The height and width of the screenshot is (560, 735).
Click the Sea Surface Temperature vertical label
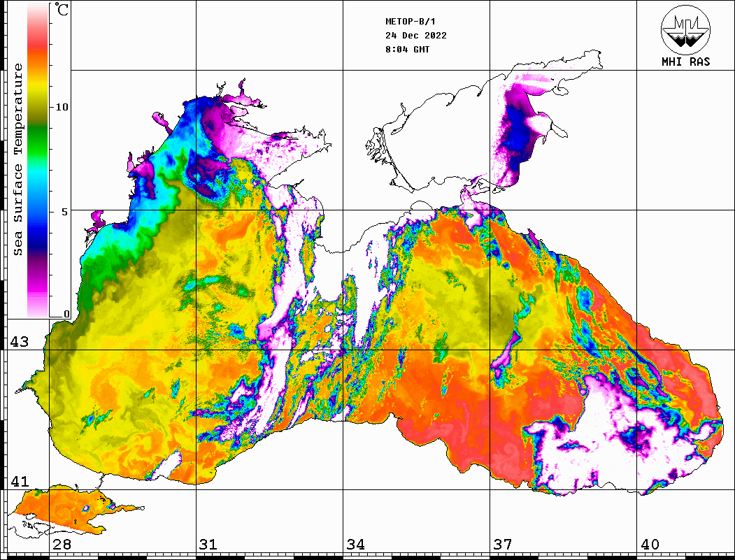(x=17, y=160)
